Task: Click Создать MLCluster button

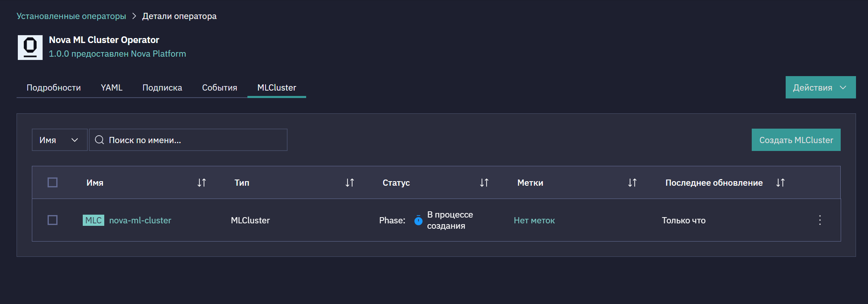Action: [796, 140]
